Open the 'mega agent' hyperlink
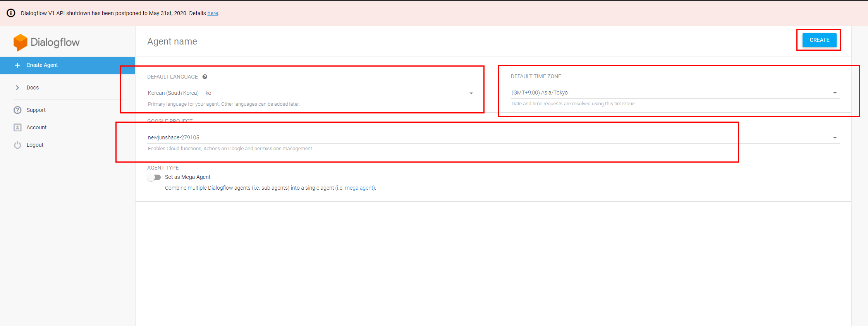The height and width of the screenshot is (326, 868). point(359,188)
